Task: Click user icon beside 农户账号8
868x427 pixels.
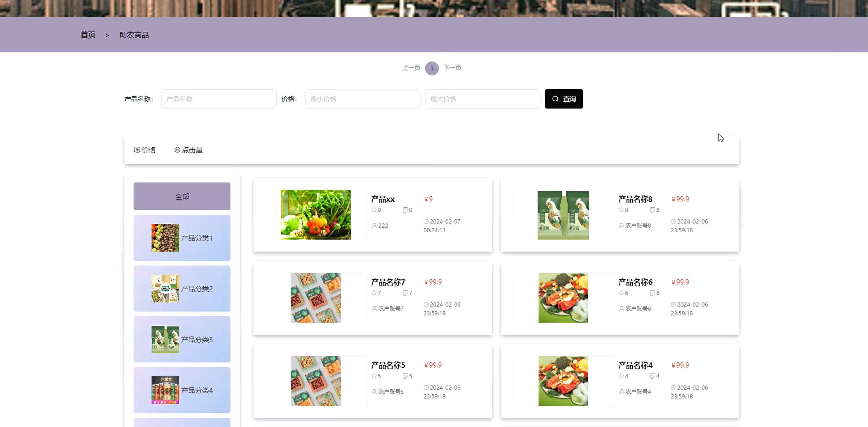Action: pyautogui.click(x=621, y=225)
